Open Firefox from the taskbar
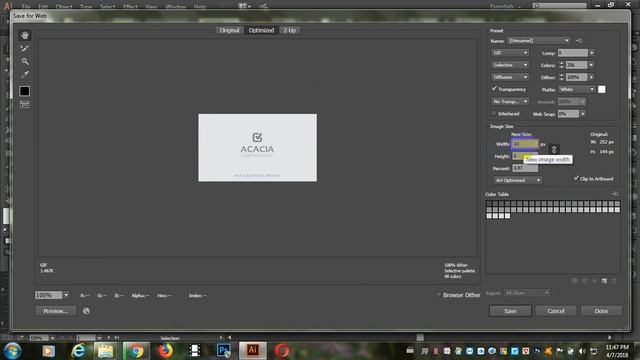640x360 pixels. point(165,351)
